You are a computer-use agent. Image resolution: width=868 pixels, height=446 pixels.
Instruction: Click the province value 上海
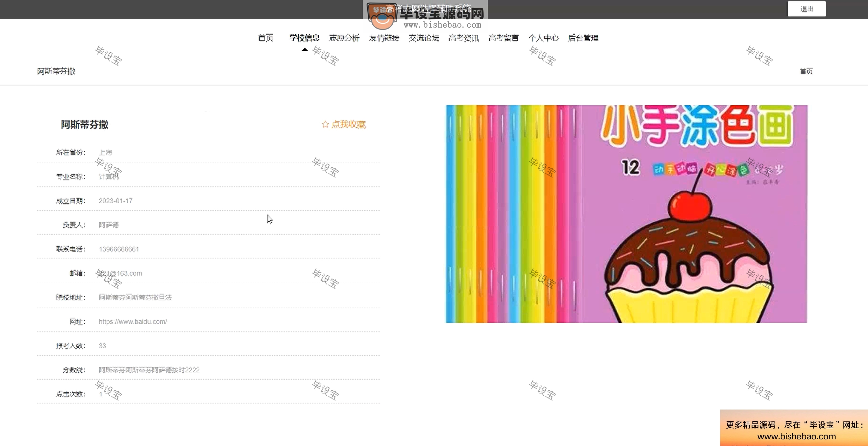[105, 153]
